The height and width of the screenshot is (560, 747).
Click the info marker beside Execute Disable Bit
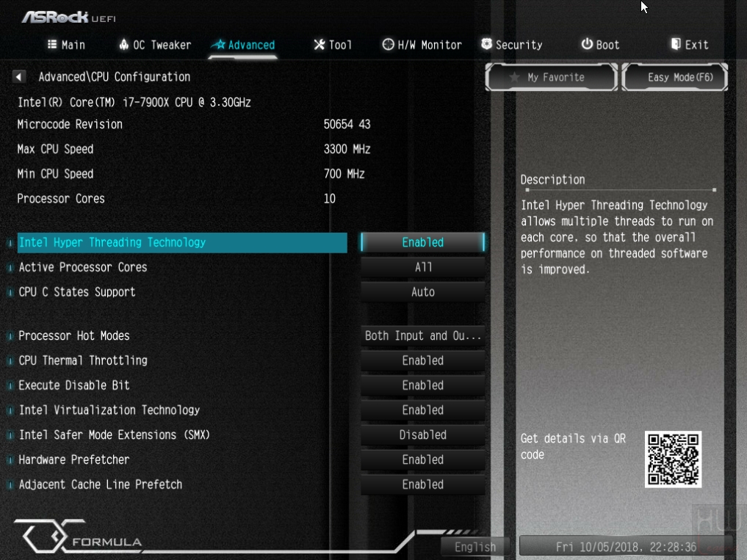[10, 386]
